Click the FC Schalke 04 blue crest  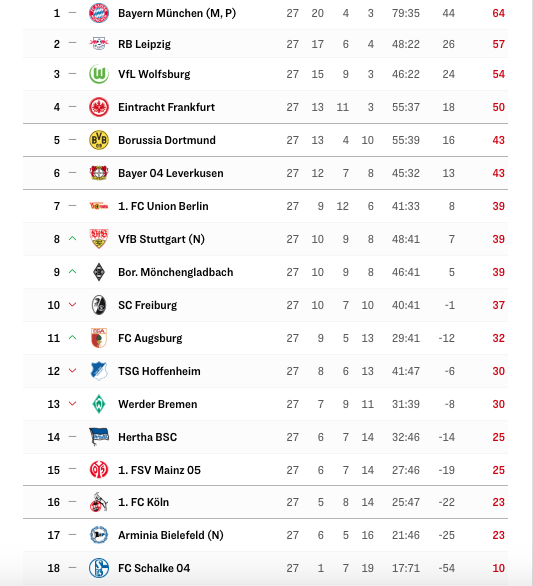(99, 568)
